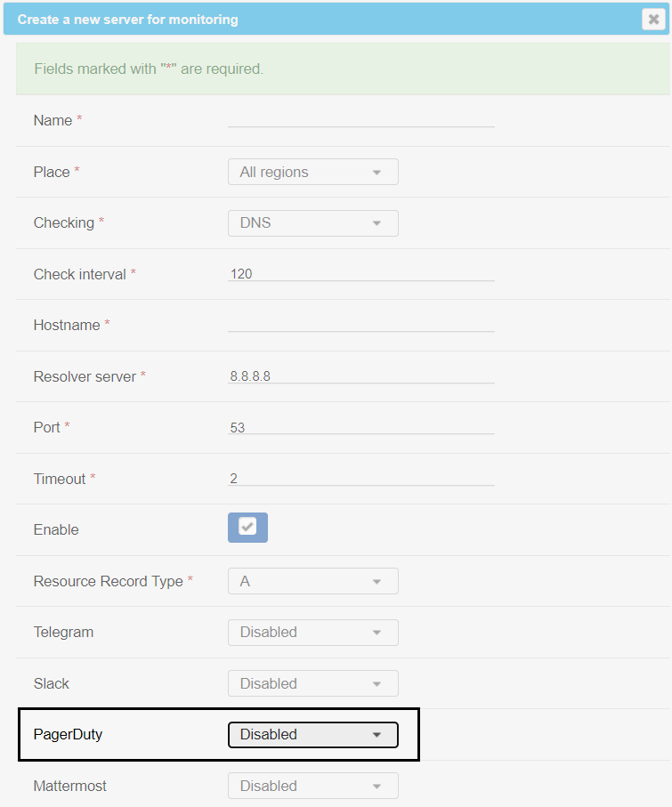
Task: Click the Name label next to the asterisk
Action: click(51, 120)
